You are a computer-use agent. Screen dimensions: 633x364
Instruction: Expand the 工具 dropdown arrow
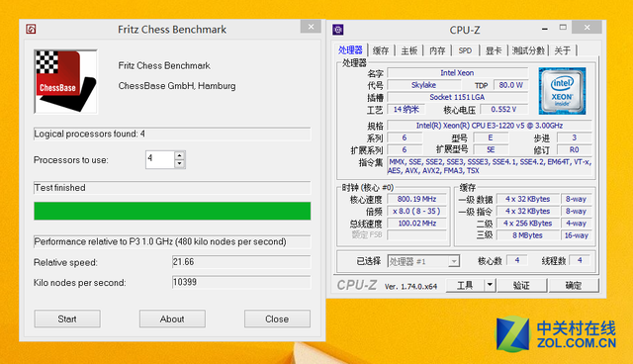[x=490, y=285]
